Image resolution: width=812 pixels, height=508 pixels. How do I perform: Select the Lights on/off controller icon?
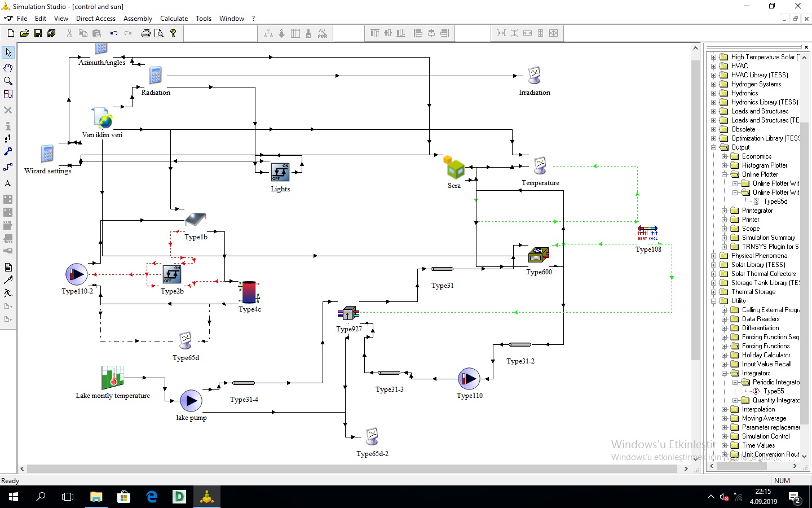pyautogui.click(x=280, y=172)
